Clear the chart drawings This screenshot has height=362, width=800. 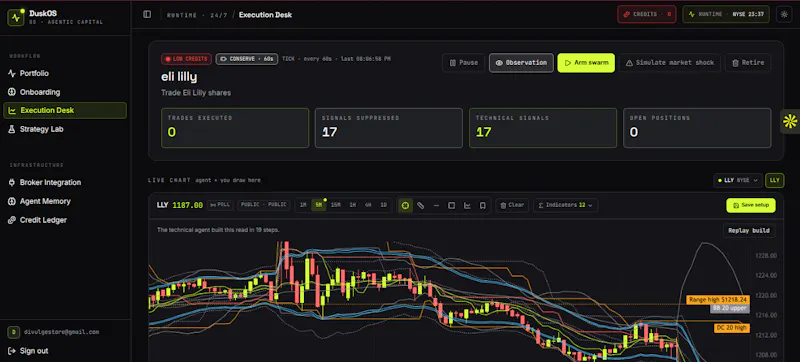512,205
